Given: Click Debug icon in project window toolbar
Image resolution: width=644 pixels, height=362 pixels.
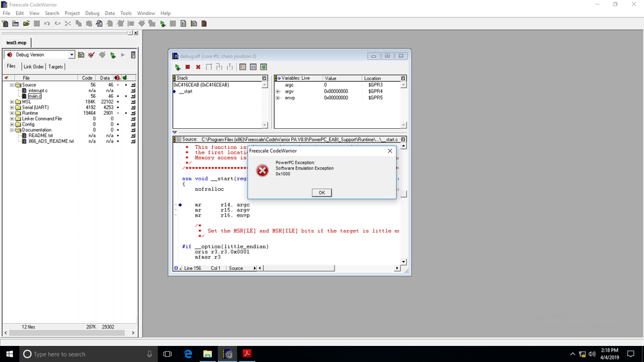Looking at the screenshot, I should tap(113, 55).
